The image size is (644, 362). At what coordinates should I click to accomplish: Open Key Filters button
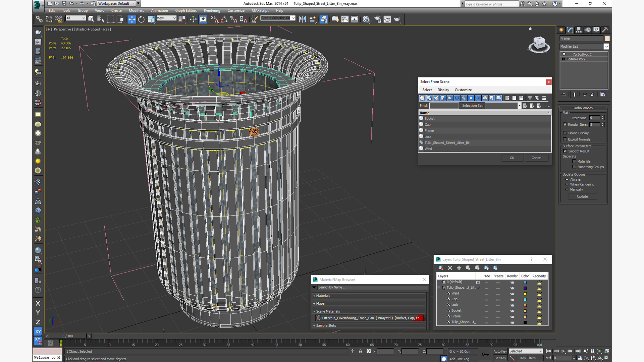pos(530,358)
